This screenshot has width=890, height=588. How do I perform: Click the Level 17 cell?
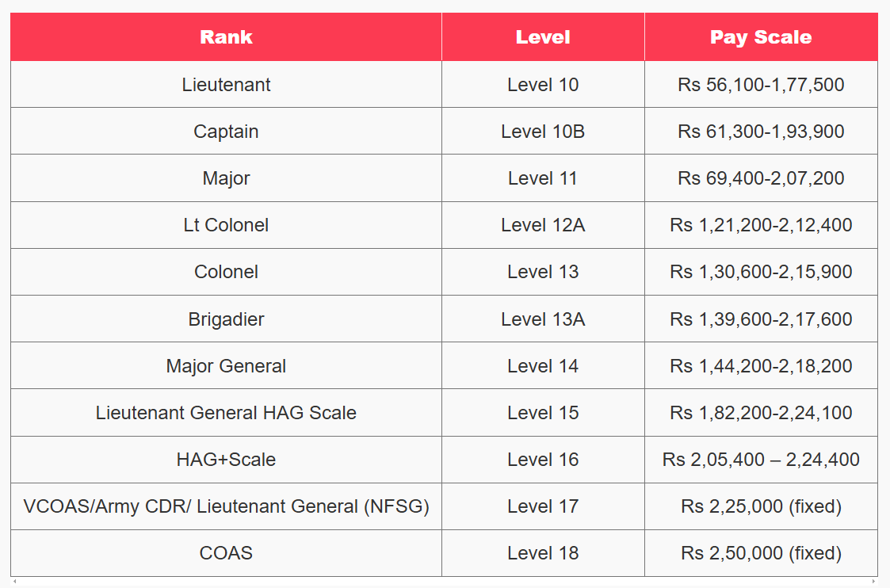tap(543, 506)
